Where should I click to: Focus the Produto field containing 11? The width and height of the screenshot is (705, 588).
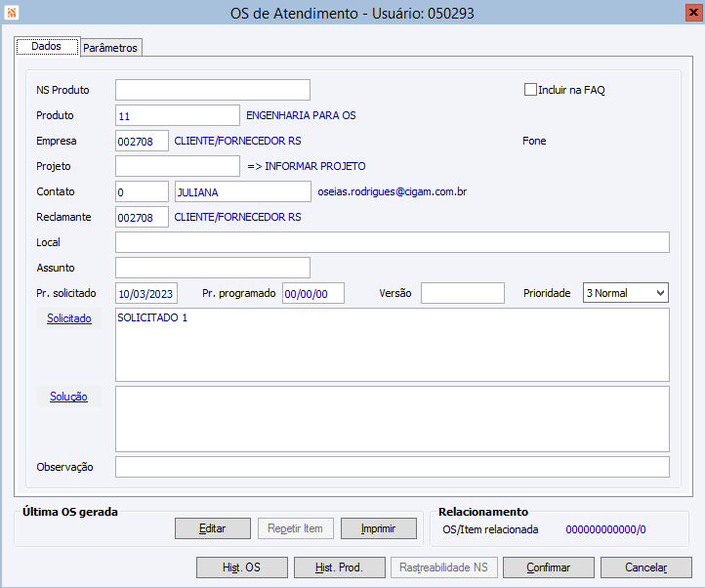pyautogui.click(x=178, y=115)
